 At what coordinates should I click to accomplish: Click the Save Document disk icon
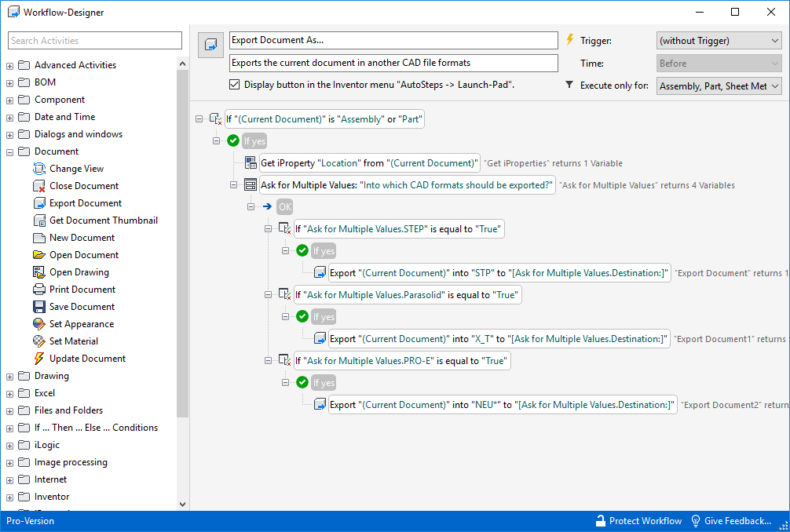[40, 307]
